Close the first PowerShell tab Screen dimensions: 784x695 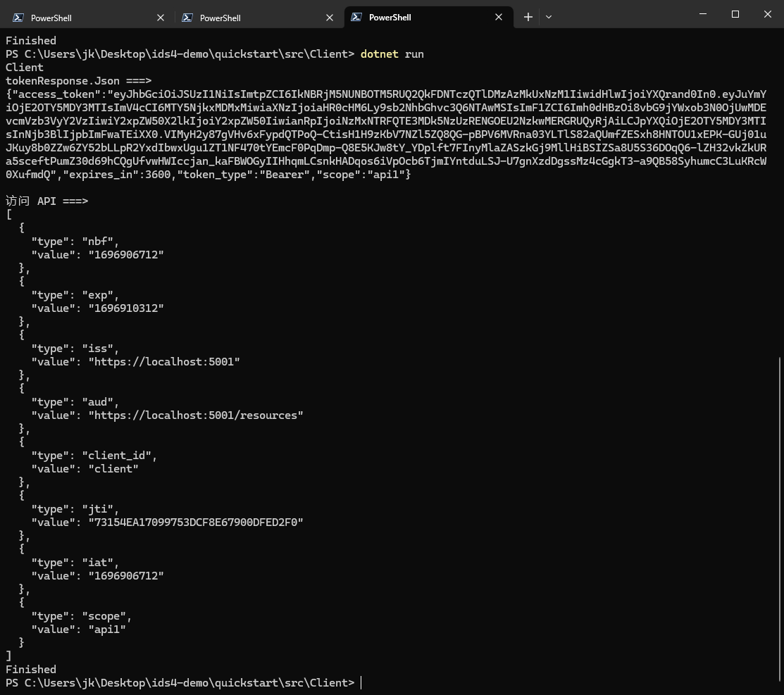pyautogui.click(x=161, y=18)
